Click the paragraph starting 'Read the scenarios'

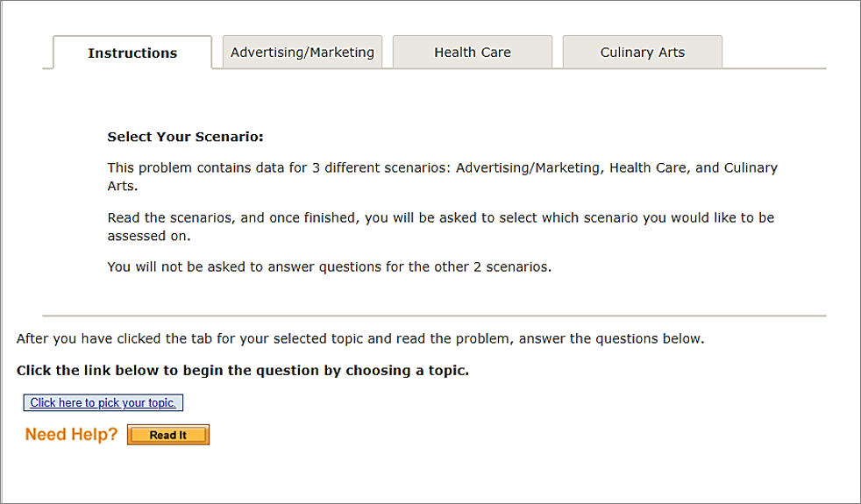tap(351, 217)
